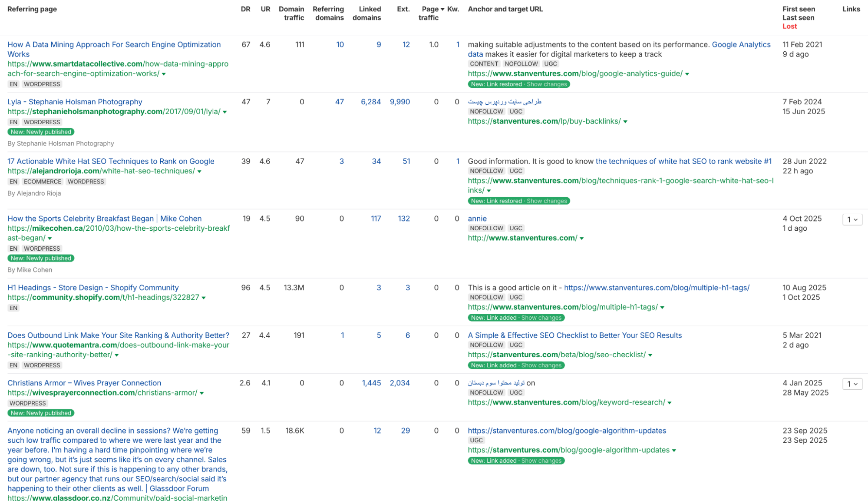This screenshot has width=868, height=501.
Task: Expand the chevron next to the buy-backlinks target URL
Action: tap(625, 121)
